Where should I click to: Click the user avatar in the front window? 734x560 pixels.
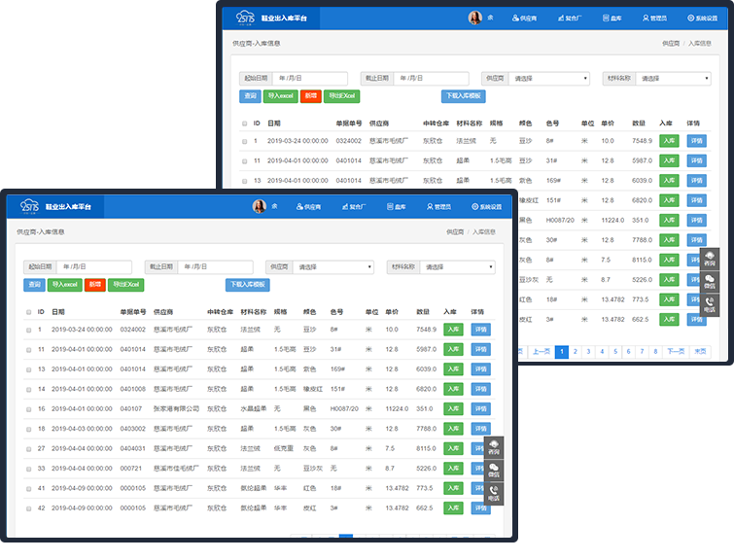[260, 206]
